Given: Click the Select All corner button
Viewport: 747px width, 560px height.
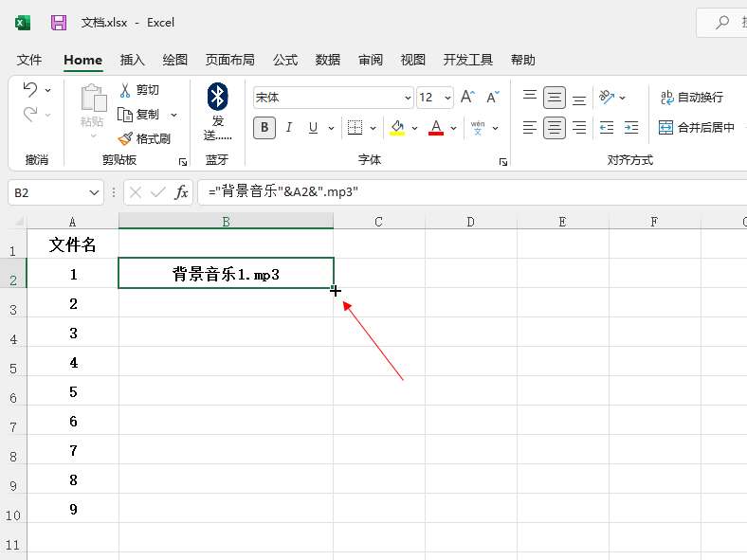Looking at the screenshot, I should (x=18, y=222).
